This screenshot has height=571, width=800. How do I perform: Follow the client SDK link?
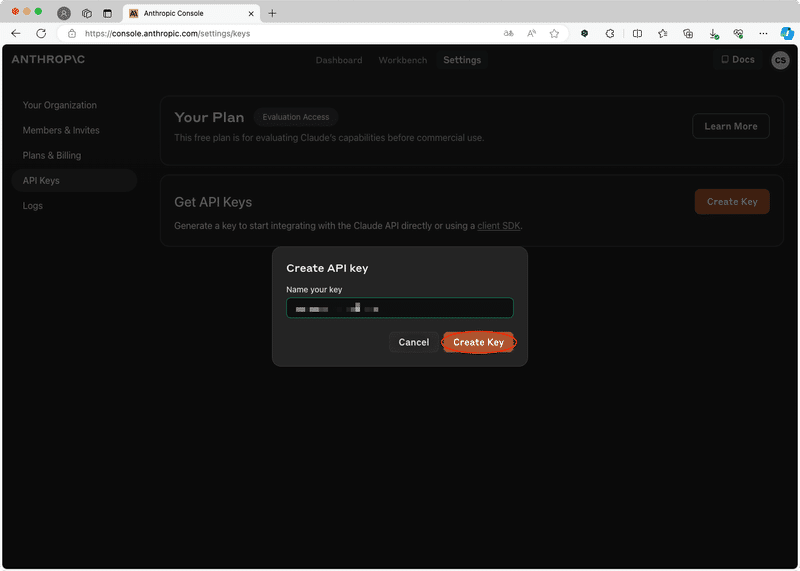pyautogui.click(x=498, y=226)
